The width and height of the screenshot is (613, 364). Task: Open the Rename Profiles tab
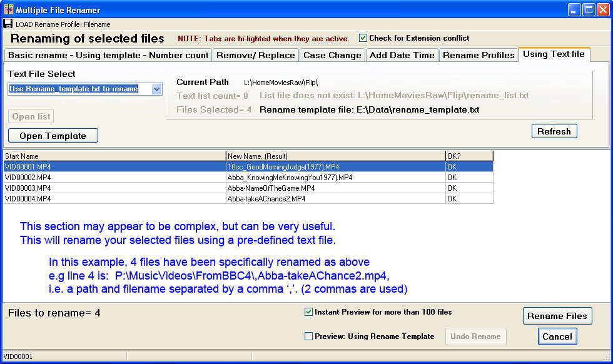pos(479,55)
